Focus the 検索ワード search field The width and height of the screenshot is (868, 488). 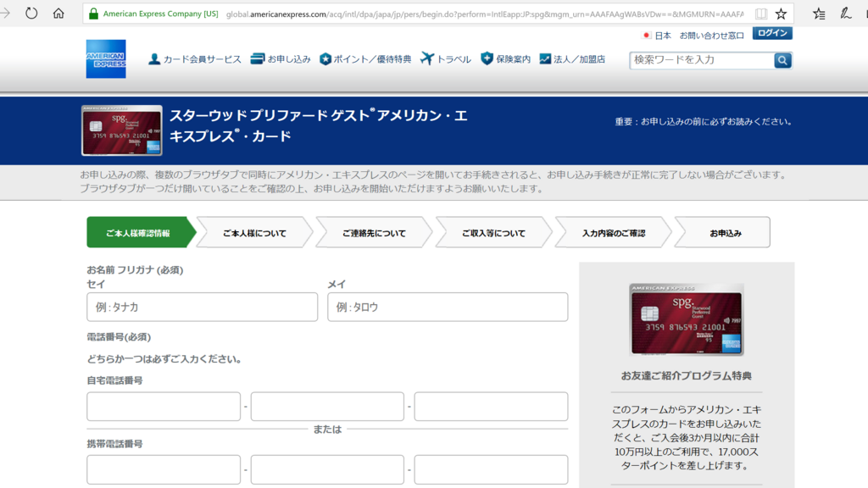701,60
